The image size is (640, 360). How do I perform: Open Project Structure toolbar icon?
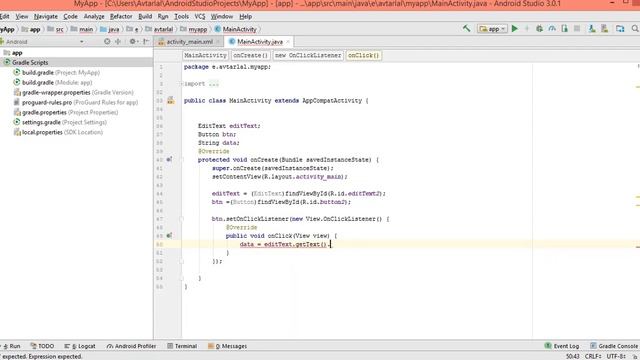(x=620, y=29)
